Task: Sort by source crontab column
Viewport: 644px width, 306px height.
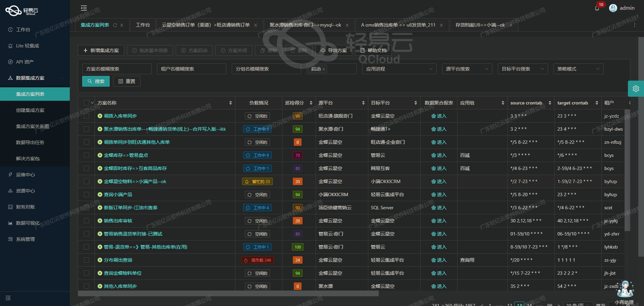Action: point(550,103)
